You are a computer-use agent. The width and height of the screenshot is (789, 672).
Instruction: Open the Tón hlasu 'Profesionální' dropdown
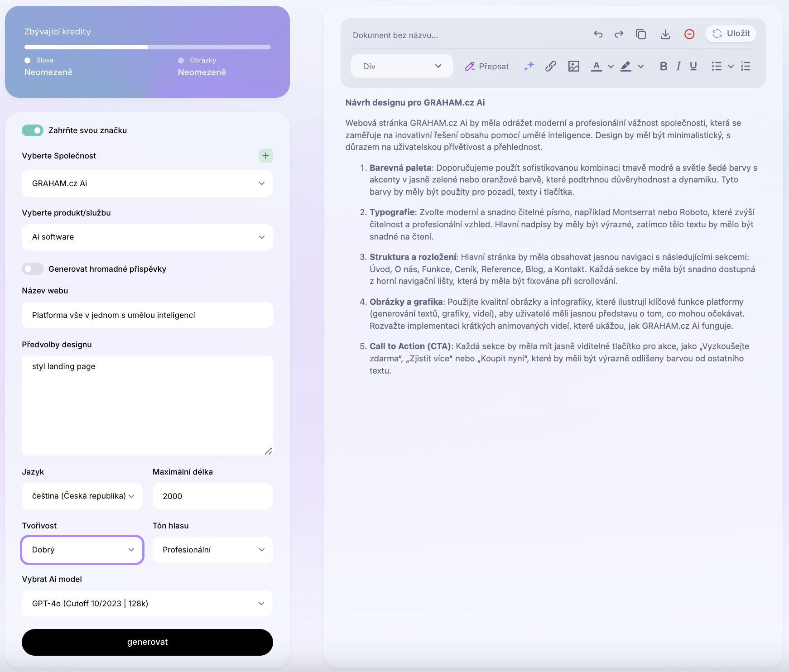pyautogui.click(x=212, y=550)
